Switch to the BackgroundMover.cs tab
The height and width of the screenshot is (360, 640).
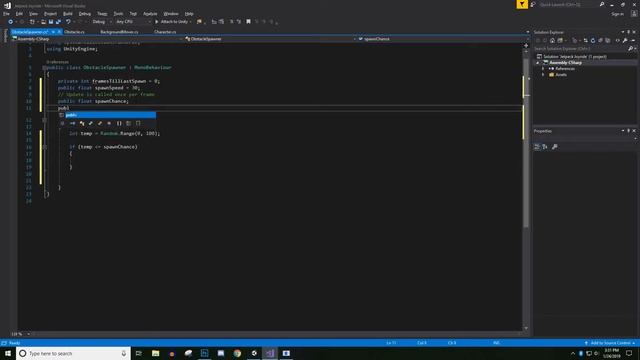(119, 32)
